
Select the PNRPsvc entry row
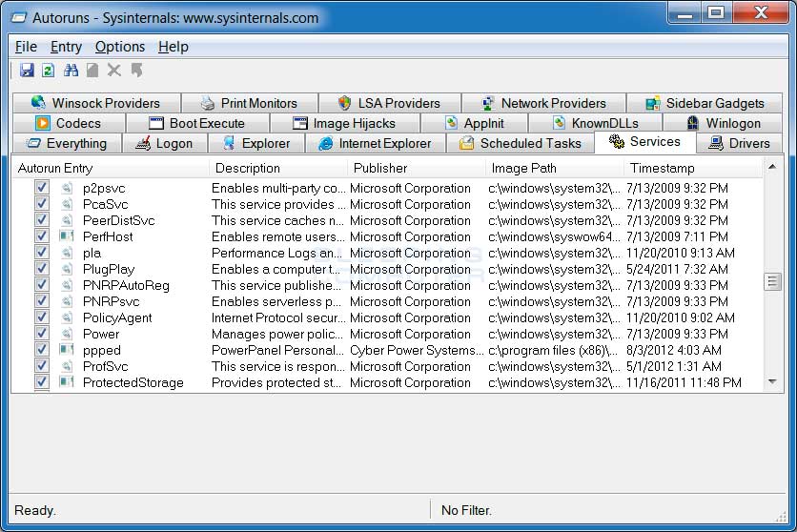click(386, 301)
